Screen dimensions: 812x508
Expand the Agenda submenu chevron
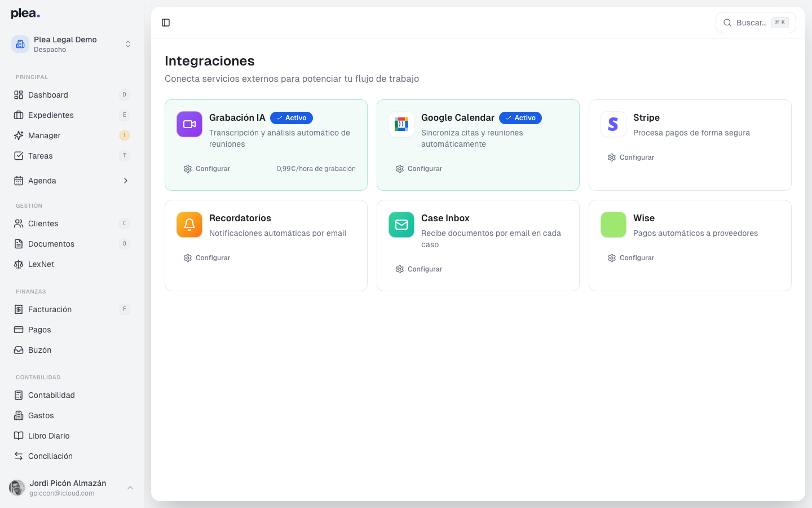[x=125, y=181]
